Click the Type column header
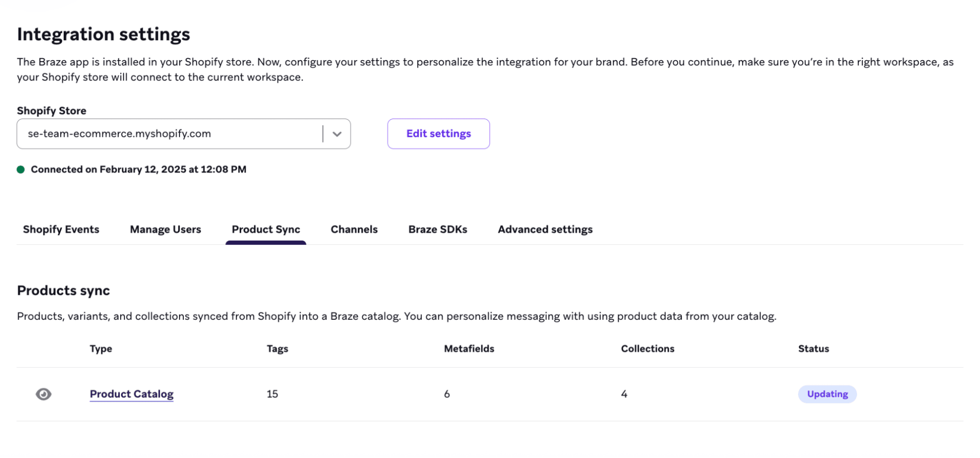980x458 pixels. (x=101, y=349)
